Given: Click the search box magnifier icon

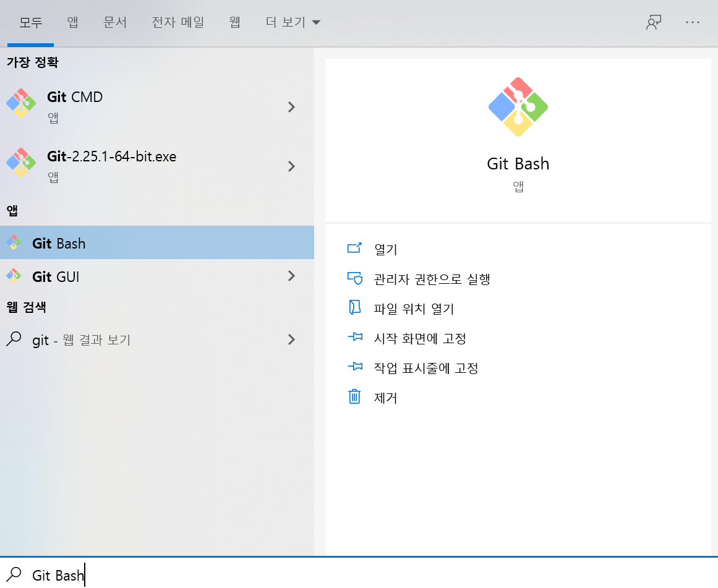Looking at the screenshot, I should [x=14, y=574].
